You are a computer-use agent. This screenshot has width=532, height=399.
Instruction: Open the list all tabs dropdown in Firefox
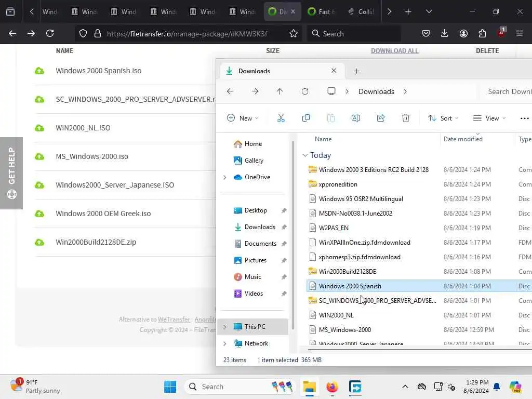[x=429, y=11]
